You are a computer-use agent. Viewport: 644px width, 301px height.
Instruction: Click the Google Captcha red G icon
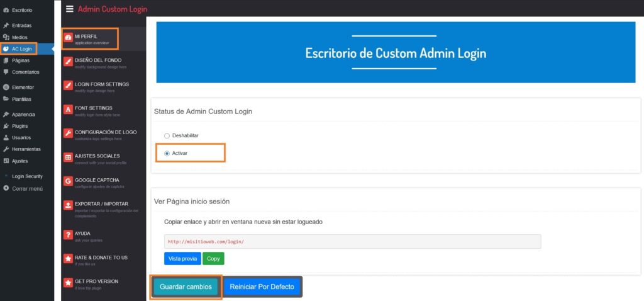tap(68, 181)
